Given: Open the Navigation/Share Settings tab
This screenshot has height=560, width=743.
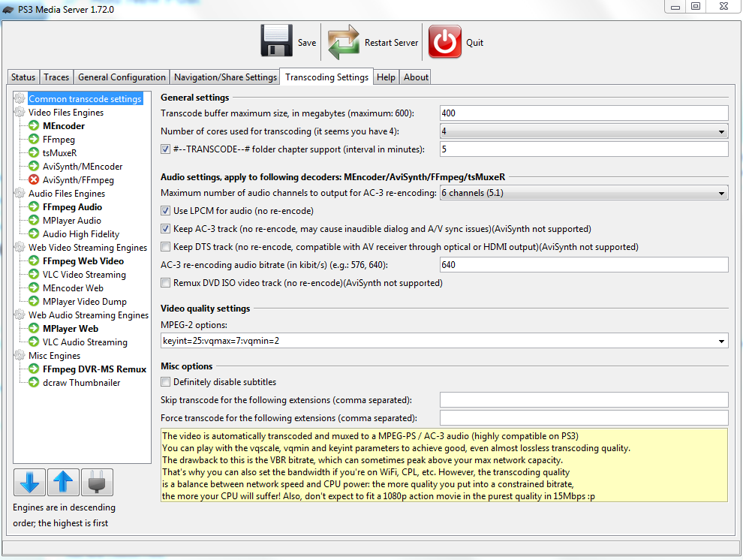Looking at the screenshot, I should pos(225,77).
